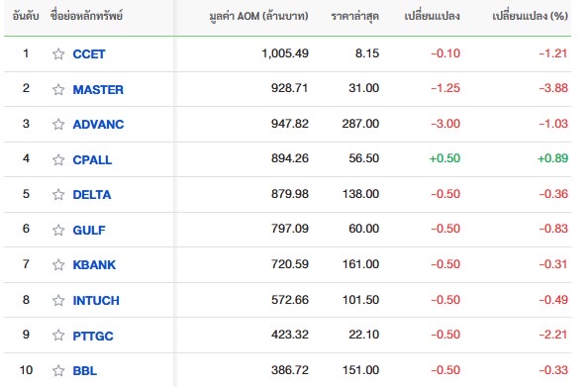
Task: Click the star icon beside DELTA
Action: (58, 195)
